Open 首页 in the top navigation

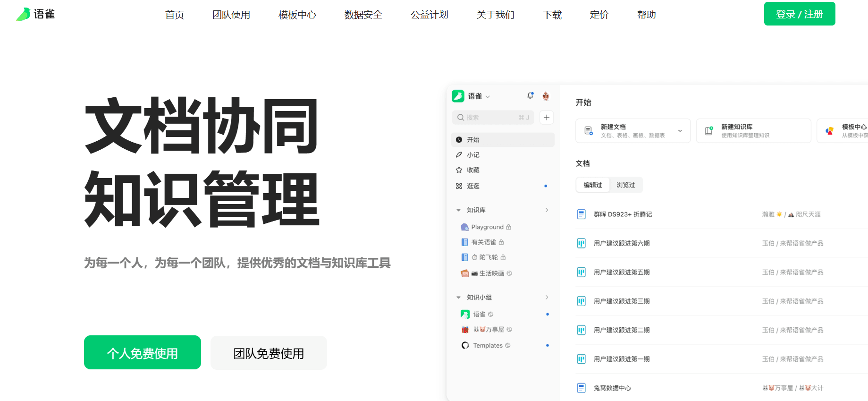175,15
